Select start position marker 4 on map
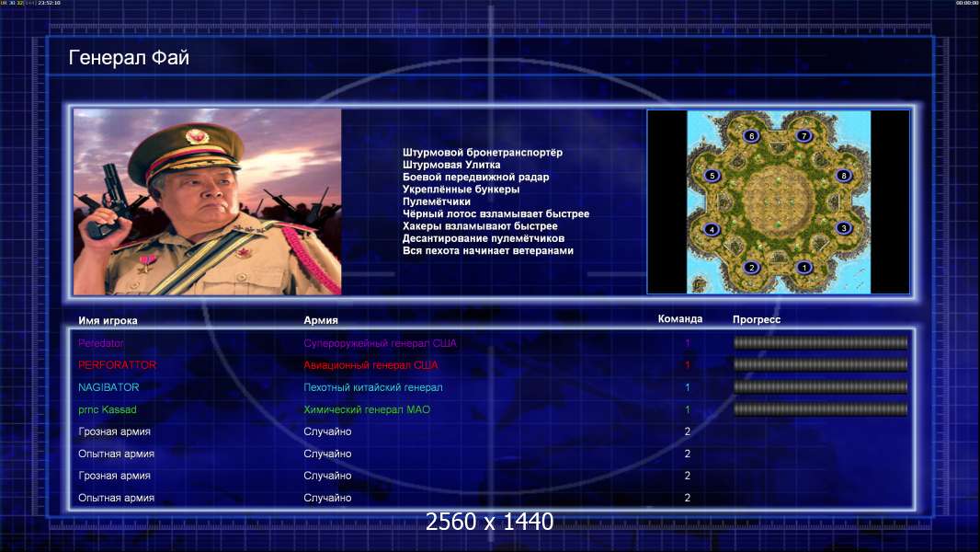 pyautogui.click(x=712, y=229)
